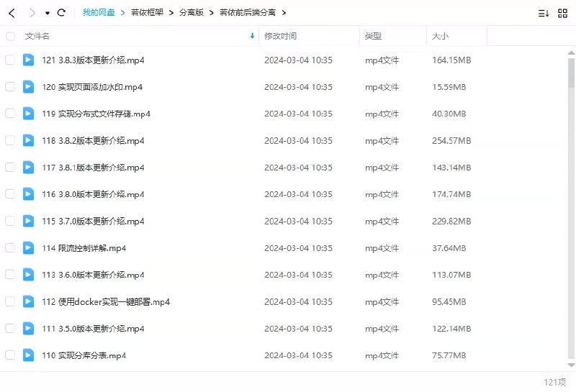This screenshot has height=392, width=576.
Task: Navigate to 分离版 breadcrumb folder
Action: pos(192,12)
